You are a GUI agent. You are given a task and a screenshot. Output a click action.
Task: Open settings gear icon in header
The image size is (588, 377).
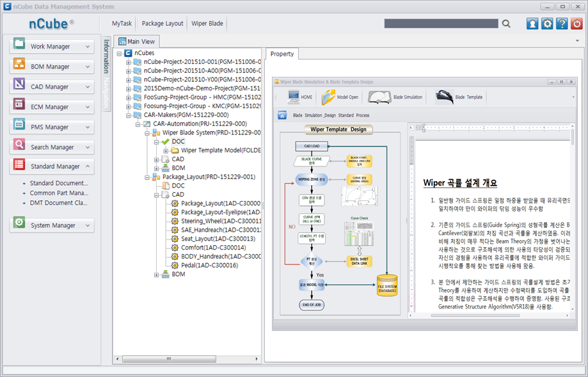click(x=547, y=24)
